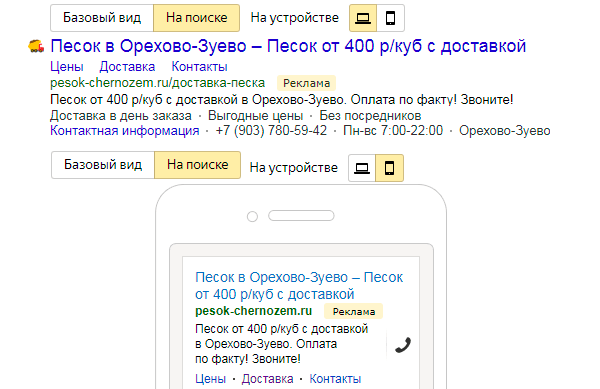Switch to Базовый вид in lower preview
This screenshot has height=389, width=600.
click(103, 165)
